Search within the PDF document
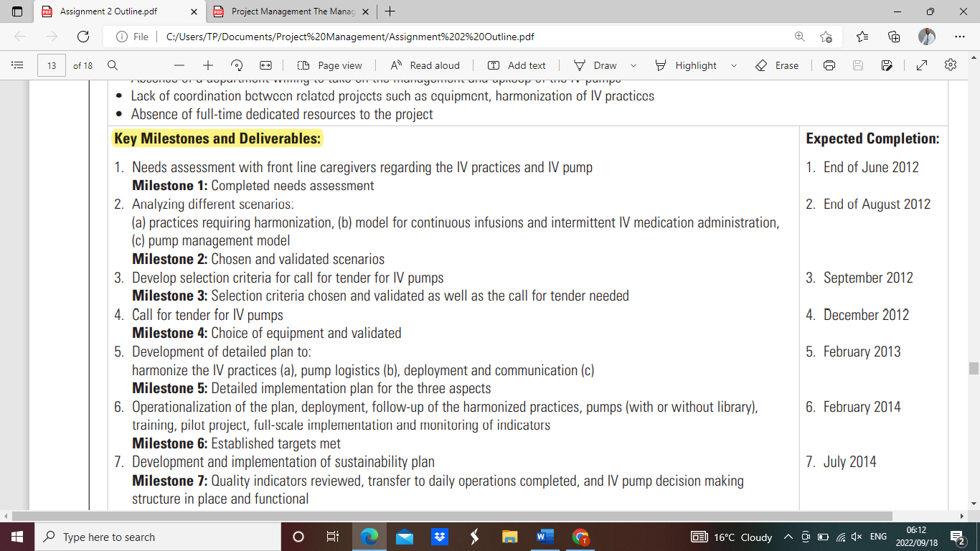Image resolution: width=980 pixels, height=551 pixels. click(x=112, y=65)
